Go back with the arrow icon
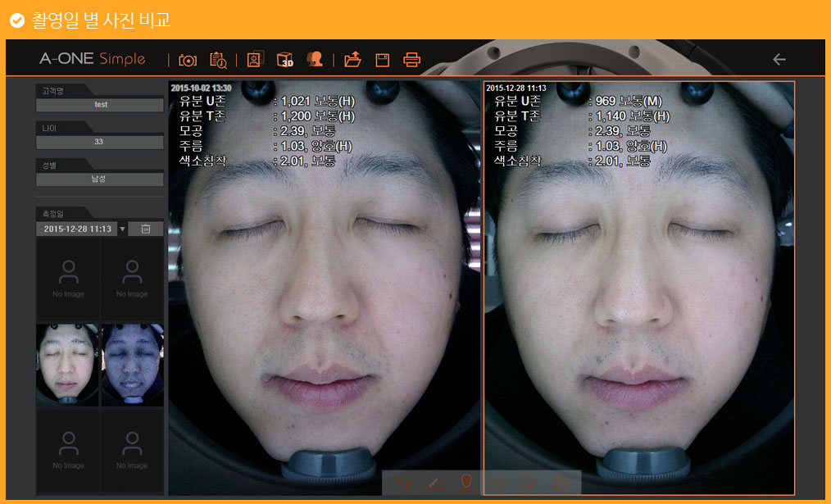Viewport: 831px width, 504px height. coord(779,59)
